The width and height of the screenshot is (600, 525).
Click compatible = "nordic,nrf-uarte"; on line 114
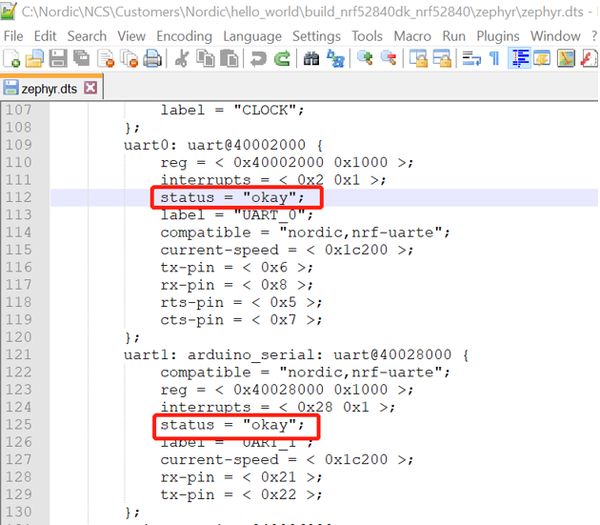(x=305, y=232)
